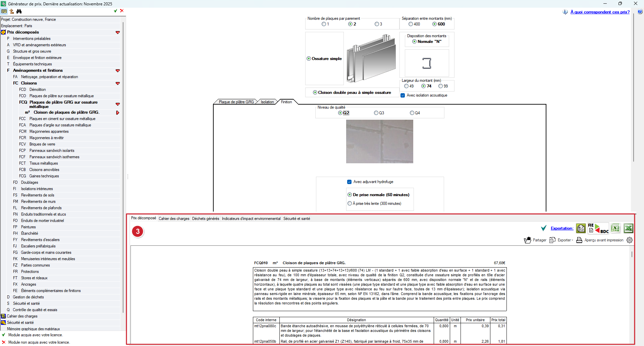
Task: Click the stud disposition N diagram
Action: [x=427, y=63]
